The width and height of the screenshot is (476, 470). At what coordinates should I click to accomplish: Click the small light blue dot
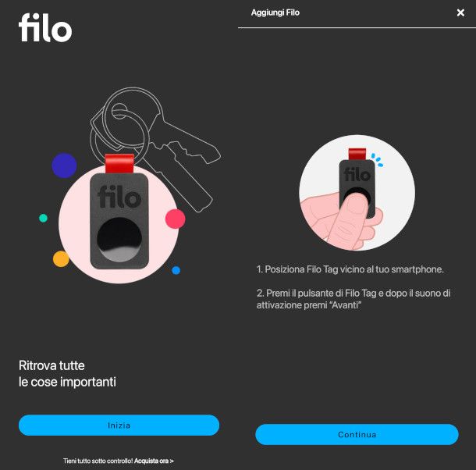click(x=176, y=270)
